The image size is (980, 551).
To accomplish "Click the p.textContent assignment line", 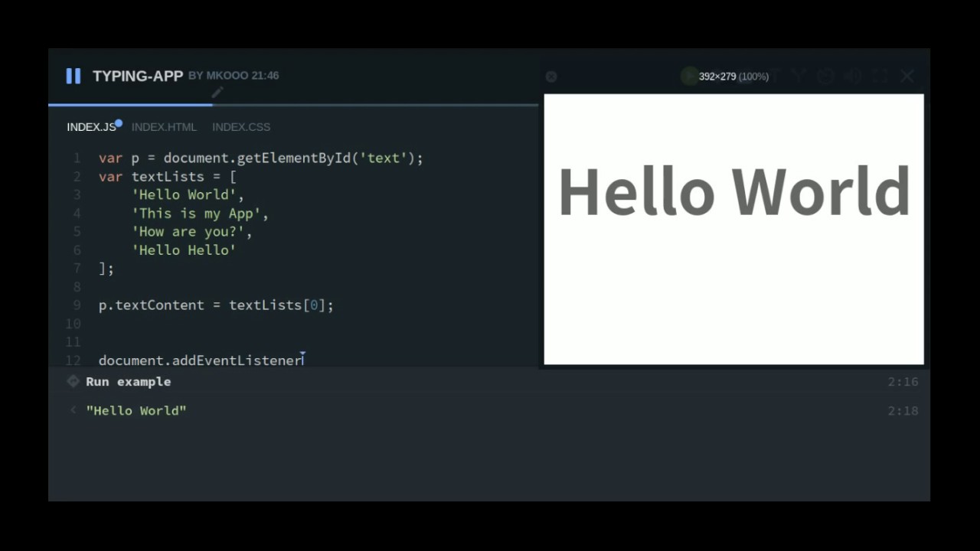I will click(x=217, y=305).
